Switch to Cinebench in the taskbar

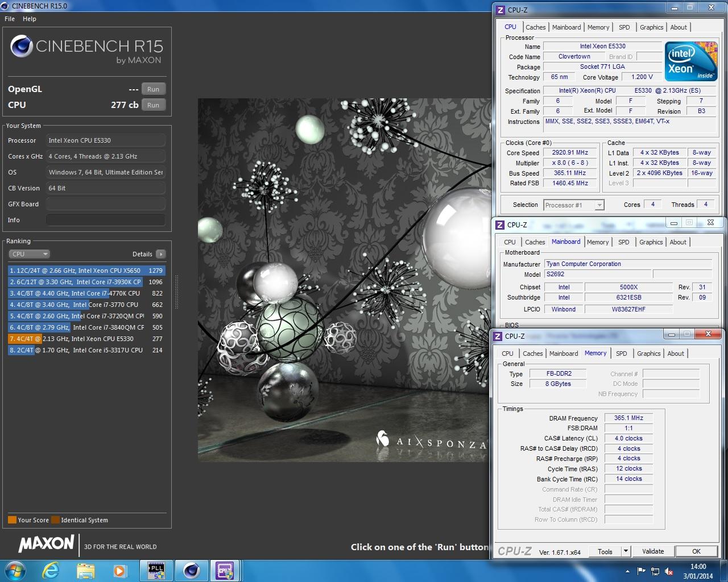click(191, 571)
